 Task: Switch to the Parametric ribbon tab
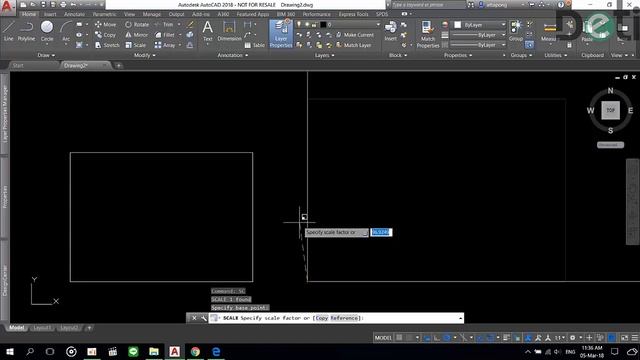[104, 14]
